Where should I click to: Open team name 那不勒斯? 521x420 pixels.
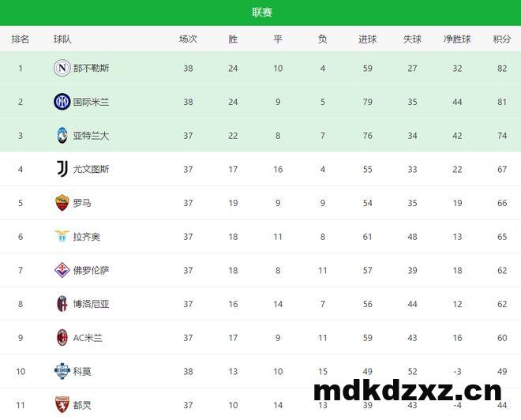coord(91,68)
